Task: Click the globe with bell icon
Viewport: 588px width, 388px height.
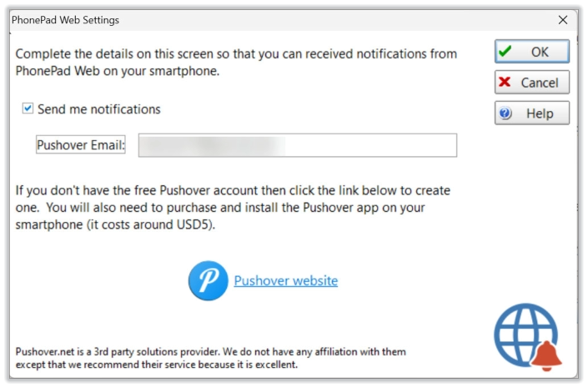Action: tap(528, 336)
